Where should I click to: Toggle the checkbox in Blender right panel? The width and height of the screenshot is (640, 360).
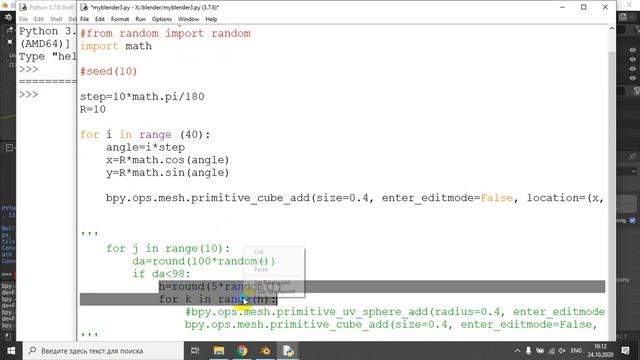click(x=633, y=220)
